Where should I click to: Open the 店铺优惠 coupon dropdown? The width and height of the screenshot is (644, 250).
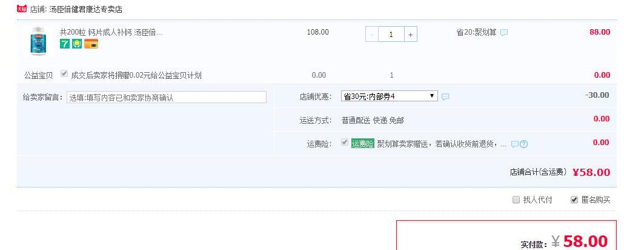389,96
